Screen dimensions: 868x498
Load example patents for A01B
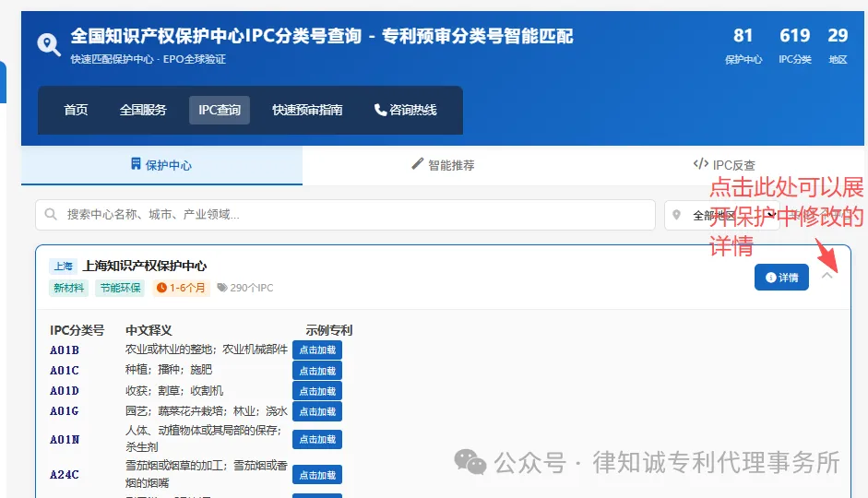coord(317,350)
